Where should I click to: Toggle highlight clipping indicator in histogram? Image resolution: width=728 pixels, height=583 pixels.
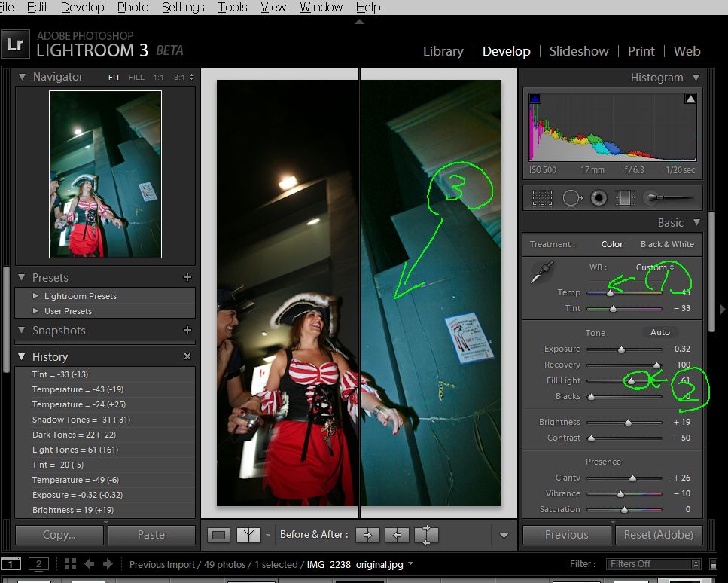(690, 99)
